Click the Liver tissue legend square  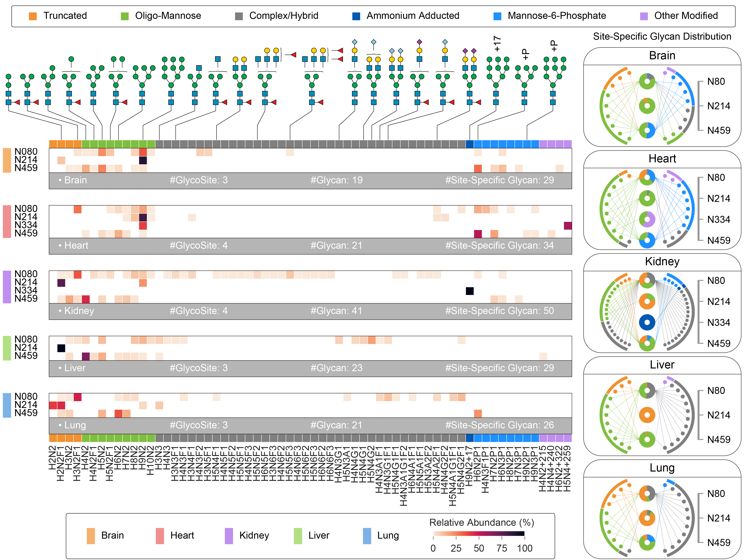click(x=297, y=536)
